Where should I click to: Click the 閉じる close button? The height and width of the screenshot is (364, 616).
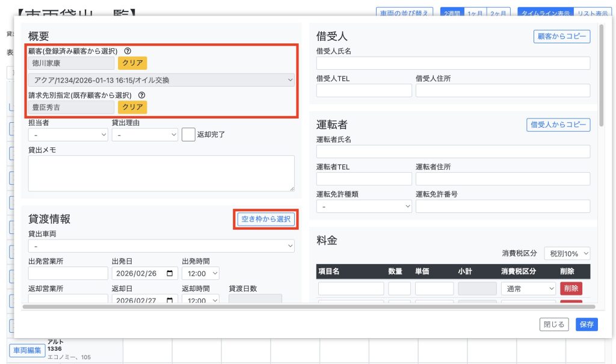[x=554, y=324]
